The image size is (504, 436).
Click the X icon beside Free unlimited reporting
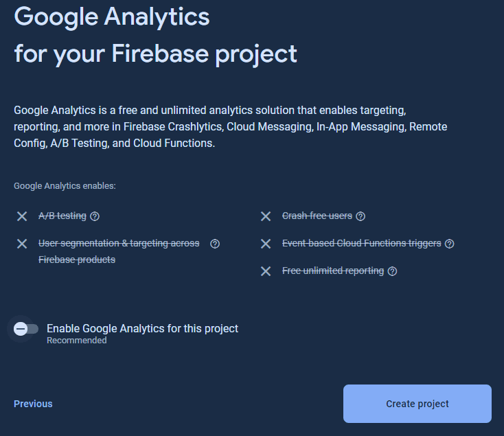click(266, 271)
